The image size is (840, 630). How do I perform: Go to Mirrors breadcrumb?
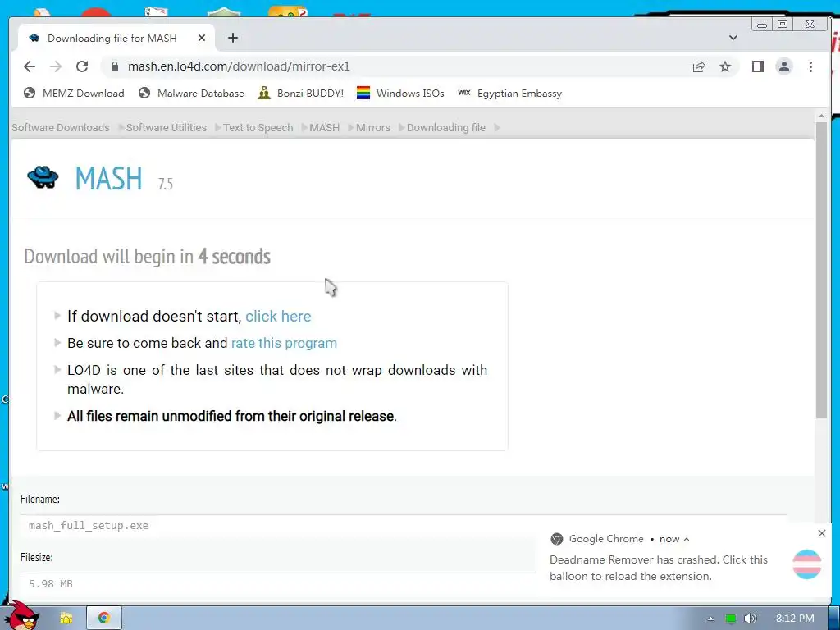tap(373, 127)
